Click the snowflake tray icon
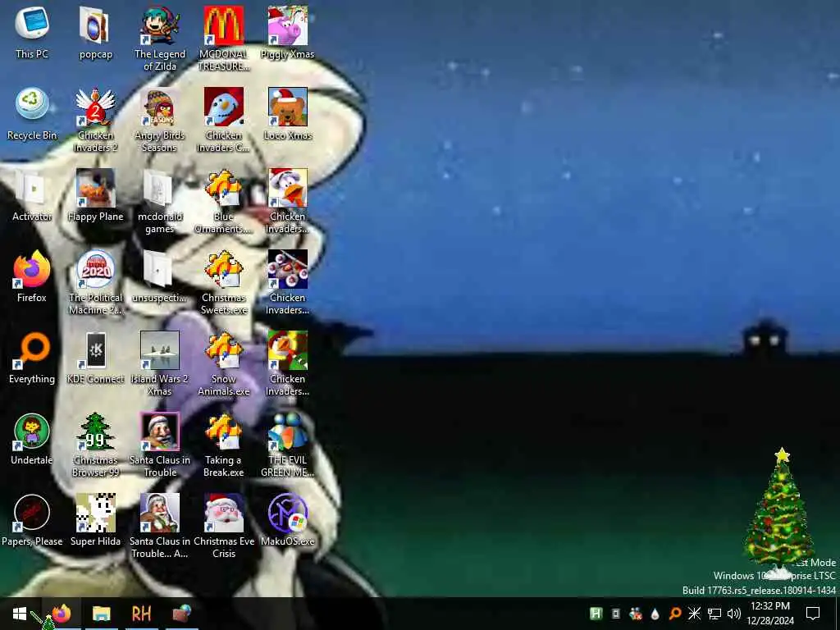This screenshot has height=630, width=840. point(694,614)
